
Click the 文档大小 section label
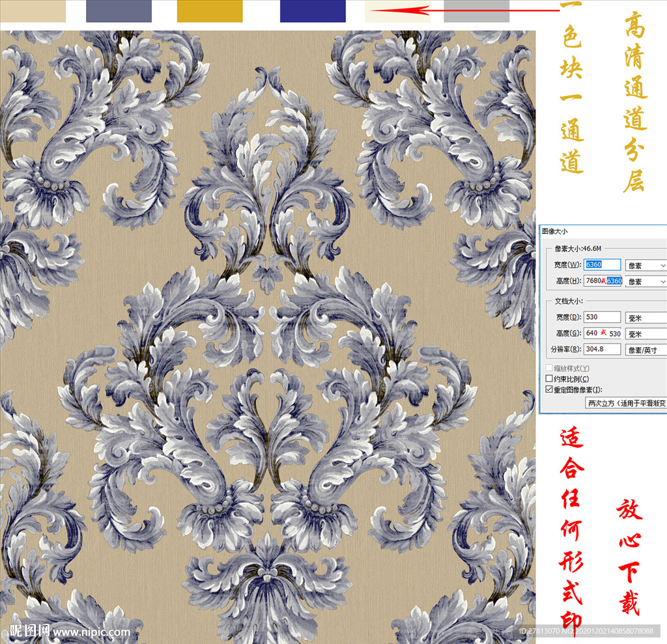click(569, 301)
